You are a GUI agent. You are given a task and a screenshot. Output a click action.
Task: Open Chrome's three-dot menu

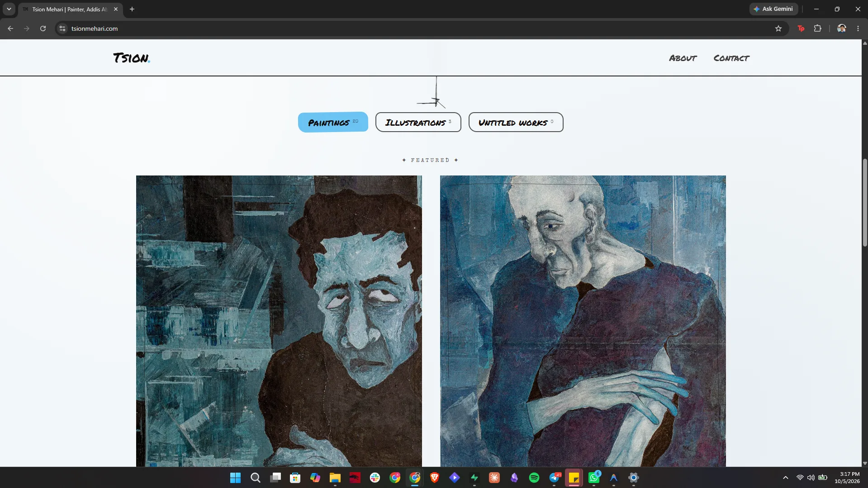(x=858, y=28)
